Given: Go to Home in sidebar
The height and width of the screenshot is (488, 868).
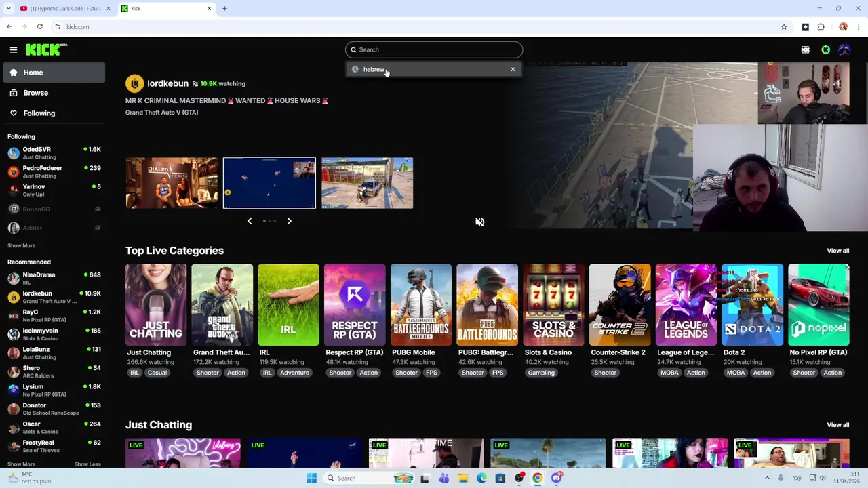Looking at the screenshot, I should 53,73.
